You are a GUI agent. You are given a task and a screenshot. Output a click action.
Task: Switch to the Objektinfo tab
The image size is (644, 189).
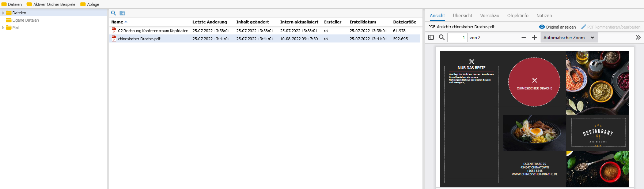tap(518, 16)
